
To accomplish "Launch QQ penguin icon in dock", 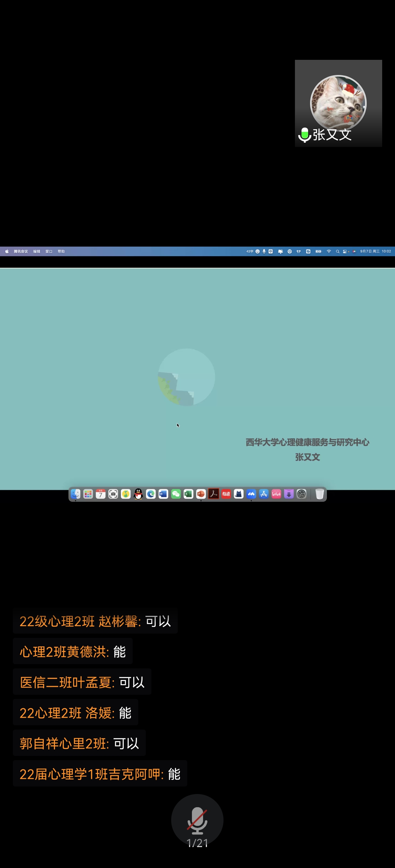I will (138, 494).
